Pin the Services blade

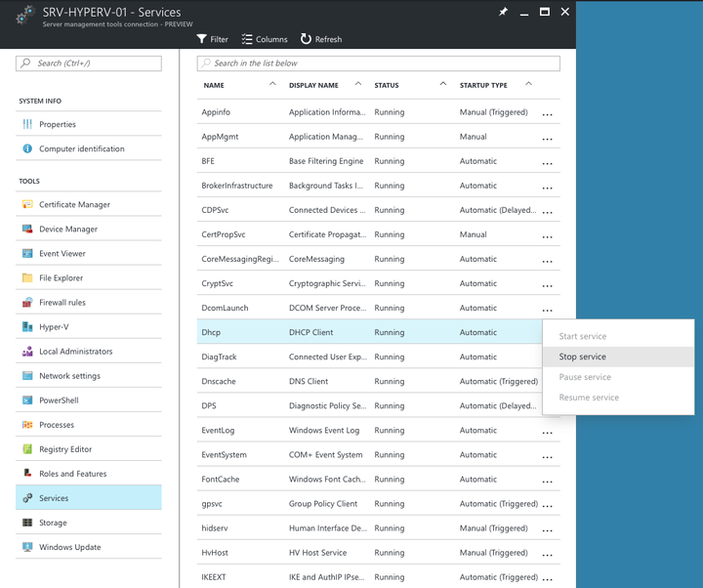coord(503,12)
